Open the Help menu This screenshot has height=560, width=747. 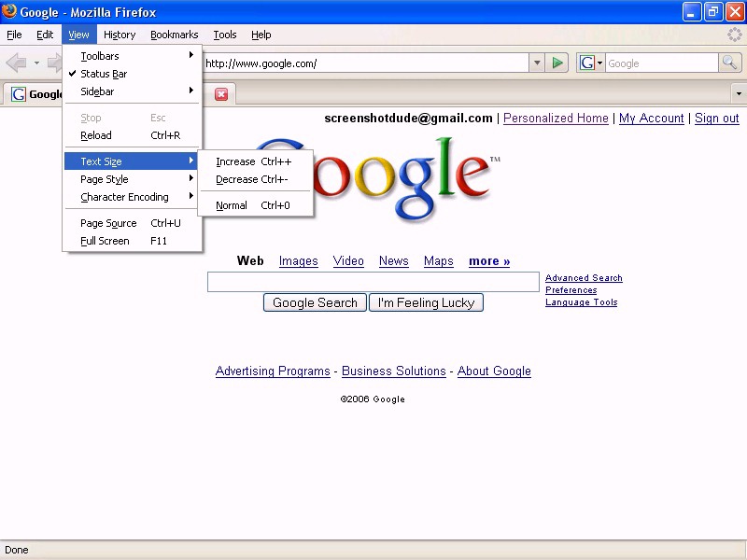tap(261, 35)
